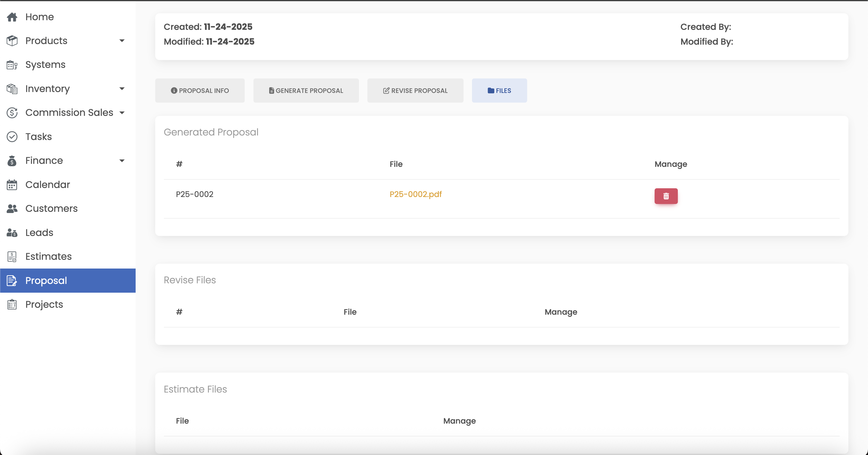The width and height of the screenshot is (868, 455).
Task: Expand the Commission Sales menu
Action: (122, 113)
